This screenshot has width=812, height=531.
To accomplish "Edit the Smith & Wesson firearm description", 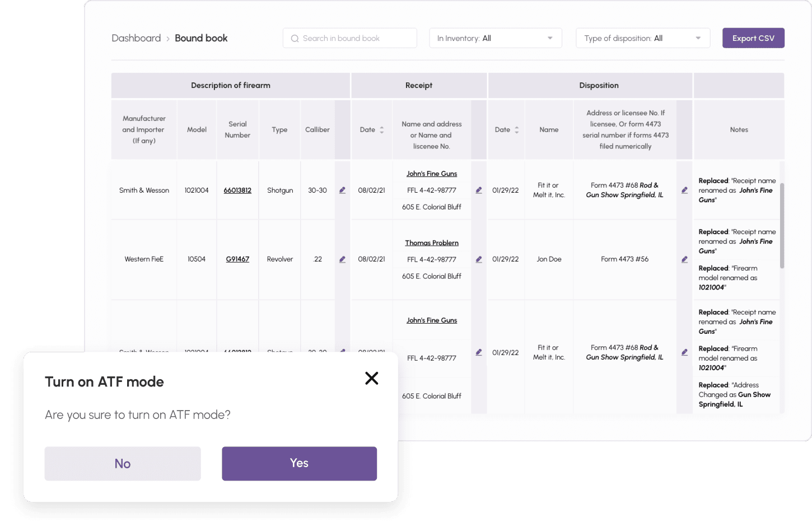I will 342,190.
